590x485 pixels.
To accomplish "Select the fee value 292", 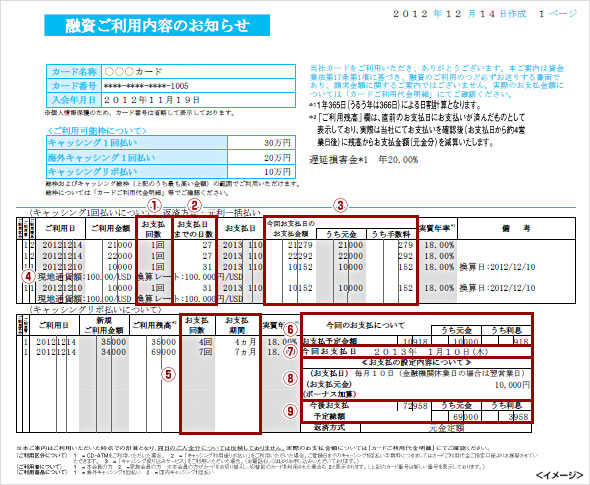I will (x=406, y=256).
